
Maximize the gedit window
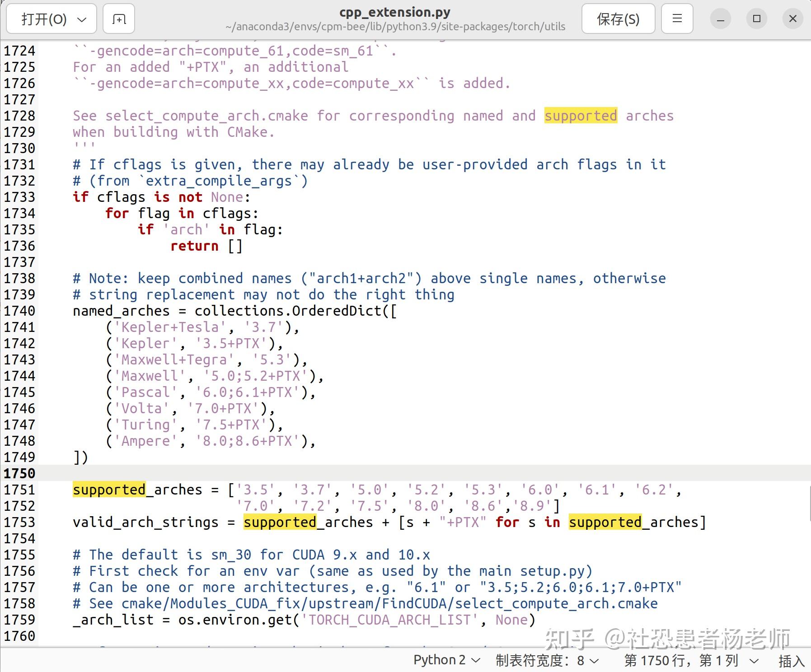coord(757,19)
